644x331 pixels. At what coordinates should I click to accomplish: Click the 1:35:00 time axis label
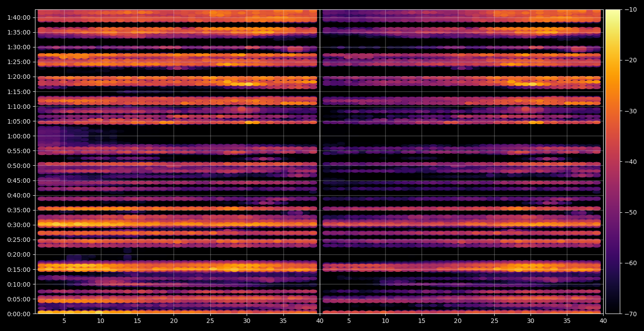pos(19,32)
